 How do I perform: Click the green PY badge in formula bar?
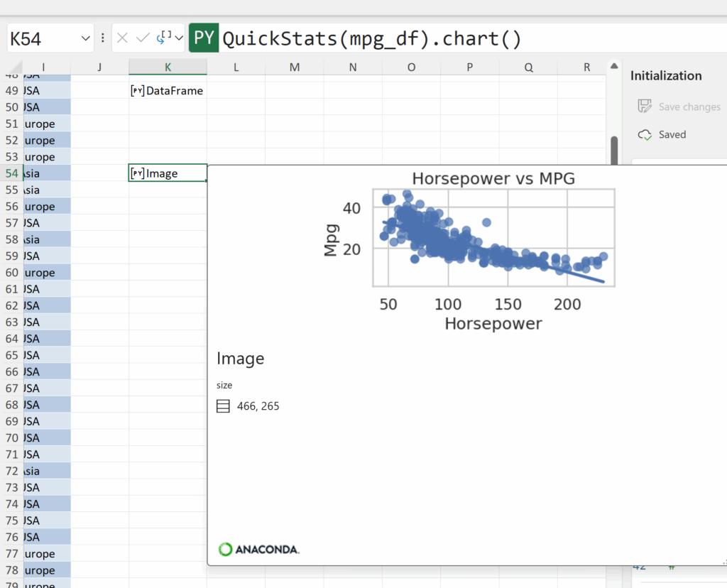point(204,38)
